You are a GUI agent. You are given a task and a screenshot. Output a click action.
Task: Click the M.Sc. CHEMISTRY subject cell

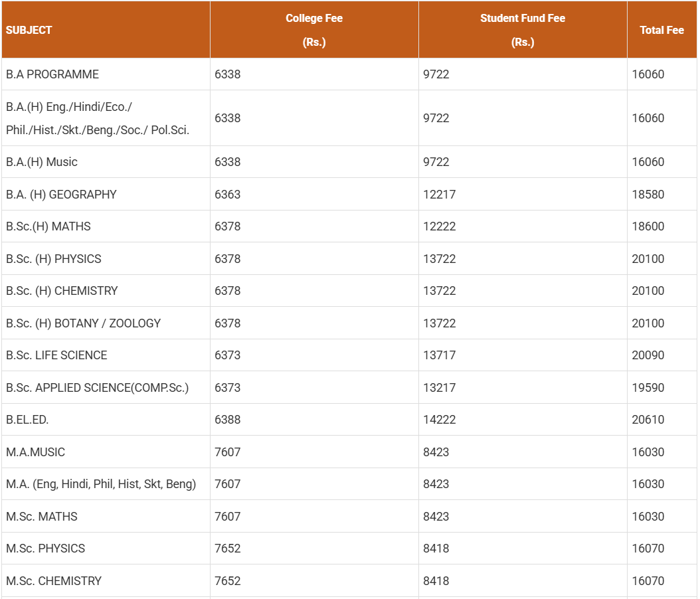(x=54, y=581)
